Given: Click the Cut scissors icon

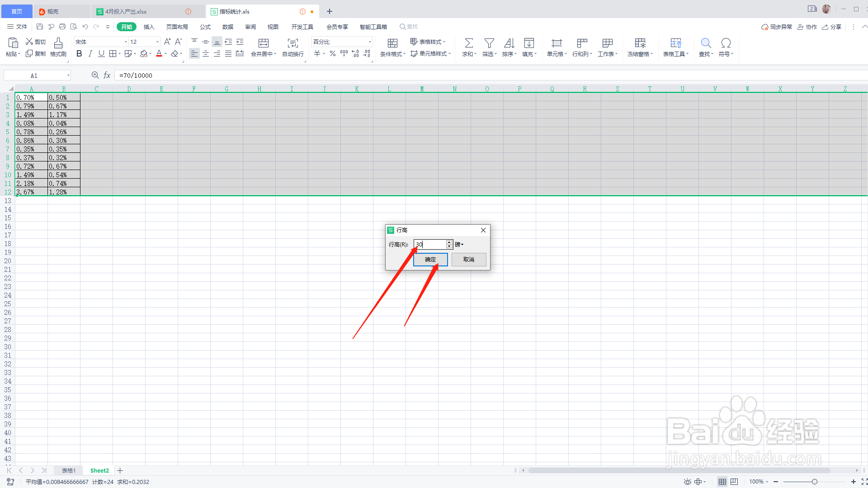Looking at the screenshot, I should pyautogui.click(x=29, y=42).
